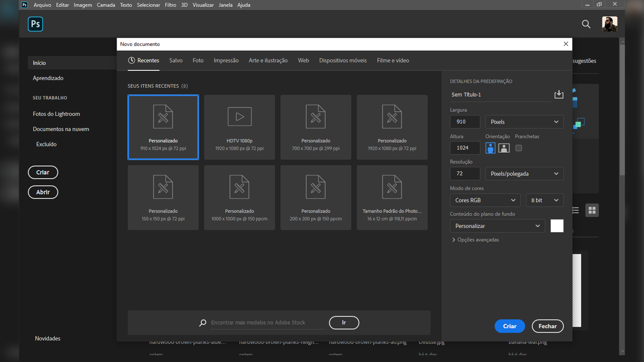Open the Filtro menu
644x362 pixels.
point(170,5)
